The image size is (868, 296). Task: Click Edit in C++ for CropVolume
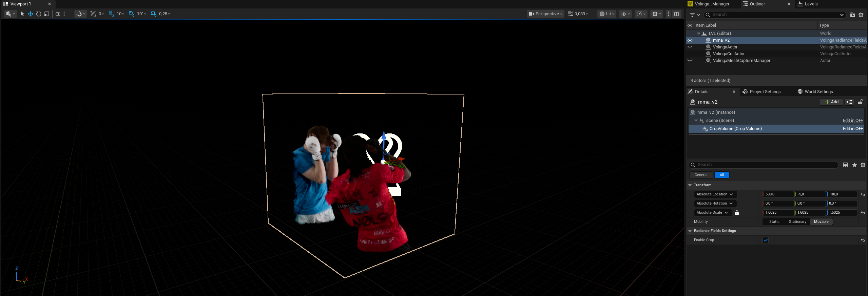[853, 129]
